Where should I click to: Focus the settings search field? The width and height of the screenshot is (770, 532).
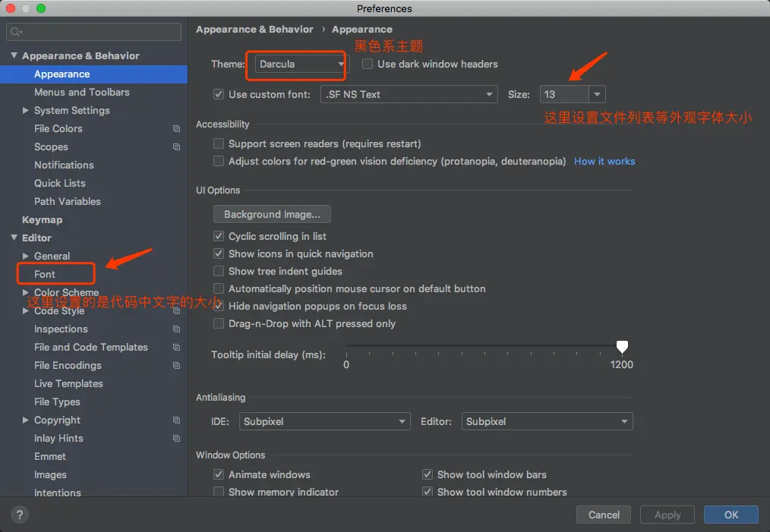click(94, 32)
